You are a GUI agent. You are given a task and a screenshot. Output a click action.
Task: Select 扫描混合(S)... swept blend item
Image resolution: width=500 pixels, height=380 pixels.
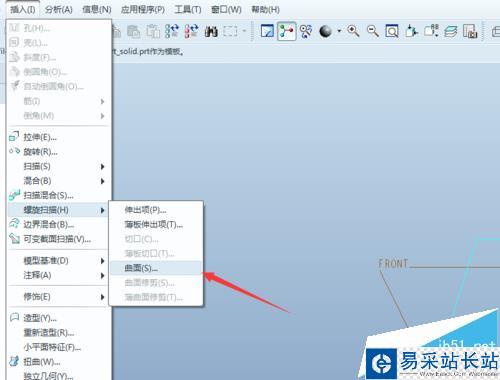coord(58,195)
